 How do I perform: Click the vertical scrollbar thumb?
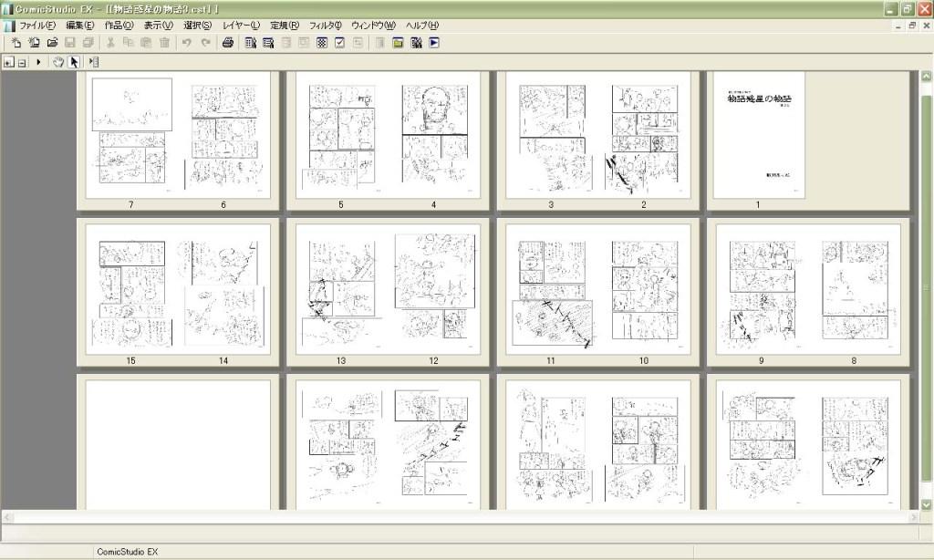click(927, 287)
